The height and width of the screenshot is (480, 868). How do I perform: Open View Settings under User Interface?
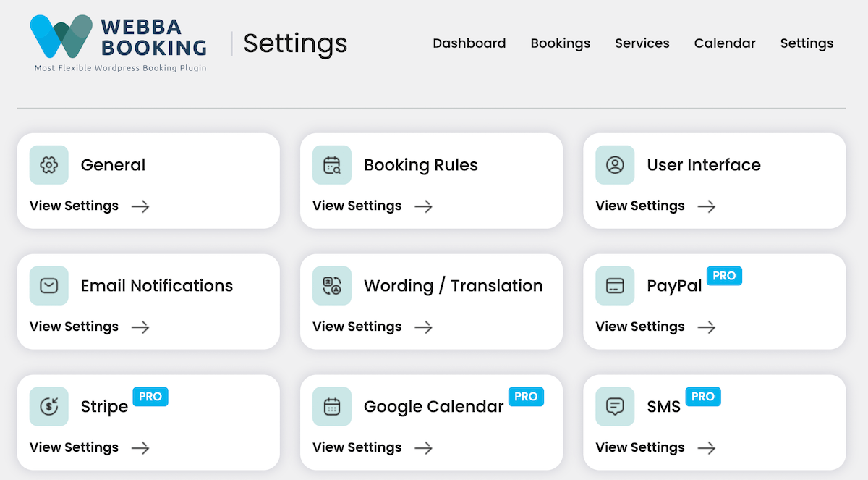tap(640, 206)
